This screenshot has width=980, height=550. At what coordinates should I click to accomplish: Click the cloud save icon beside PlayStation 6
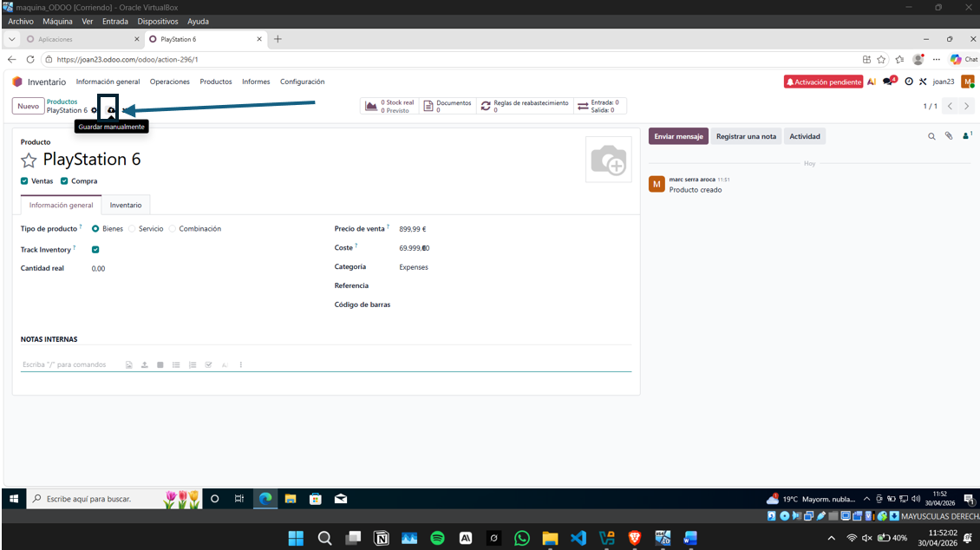[x=111, y=111]
